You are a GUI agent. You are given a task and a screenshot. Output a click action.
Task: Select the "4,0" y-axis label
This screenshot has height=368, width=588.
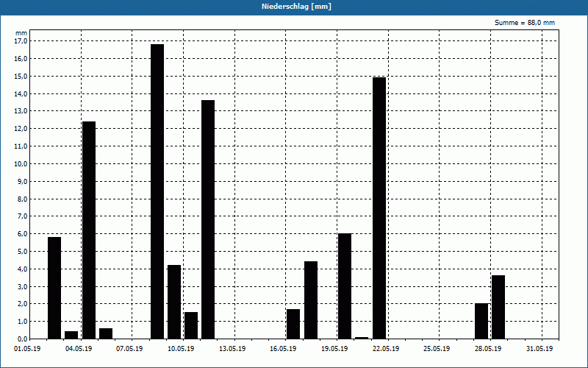[x=23, y=269]
